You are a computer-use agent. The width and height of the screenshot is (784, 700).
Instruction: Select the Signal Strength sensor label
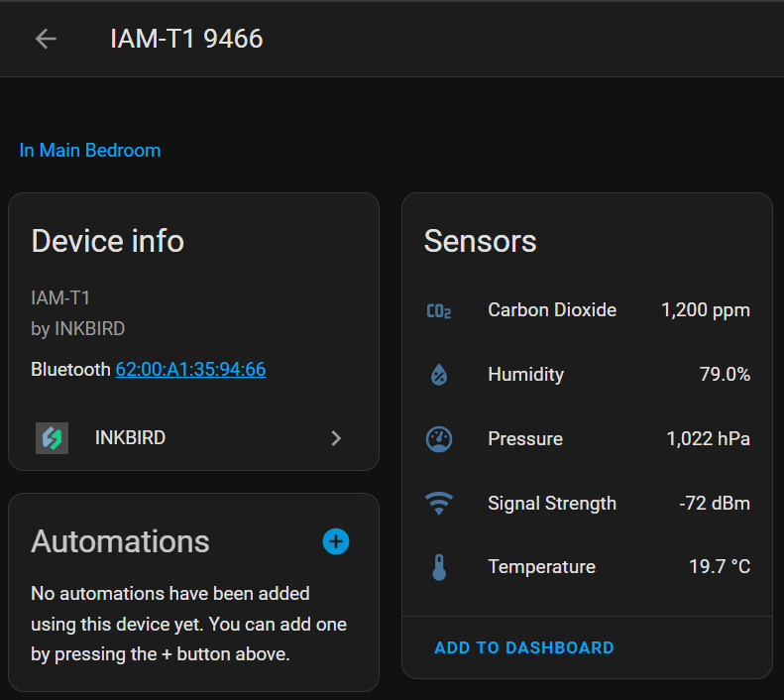552,504
